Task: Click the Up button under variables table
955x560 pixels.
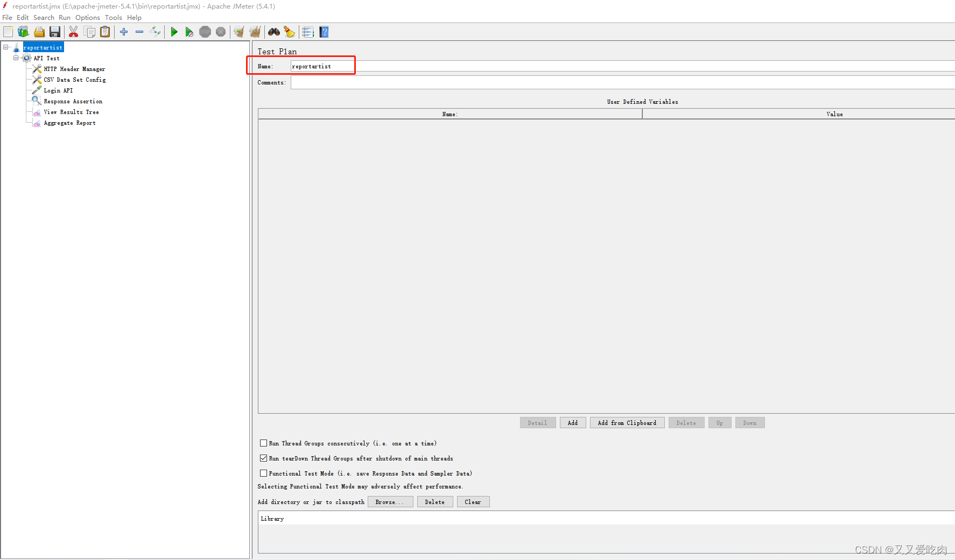Action: pyautogui.click(x=720, y=423)
